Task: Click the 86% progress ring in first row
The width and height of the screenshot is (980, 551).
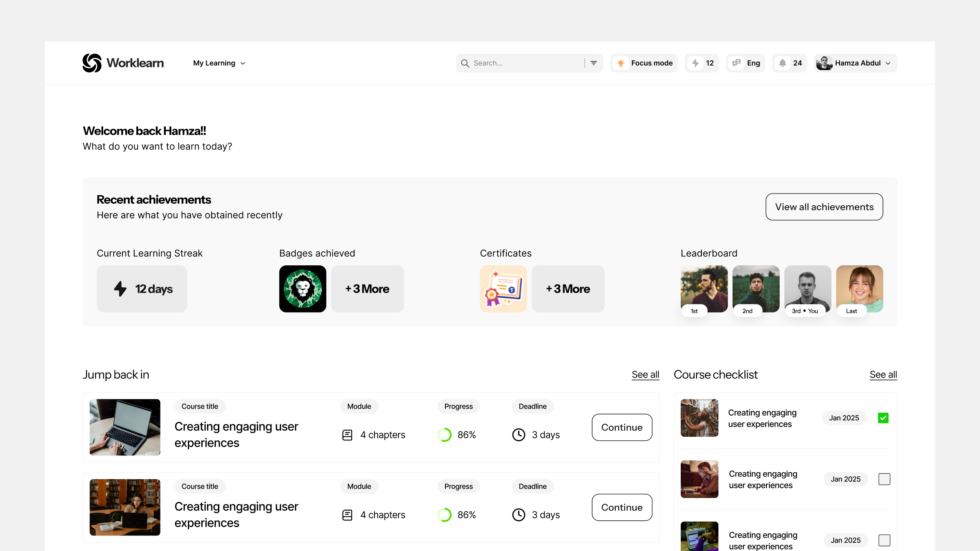Action: [x=445, y=435]
